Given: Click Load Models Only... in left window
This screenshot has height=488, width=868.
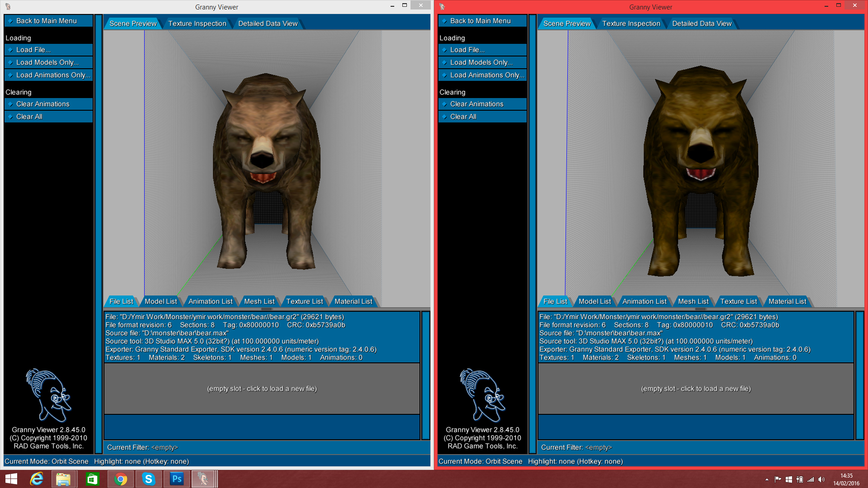Looking at the screenshot, I should [x=48, y=62].
